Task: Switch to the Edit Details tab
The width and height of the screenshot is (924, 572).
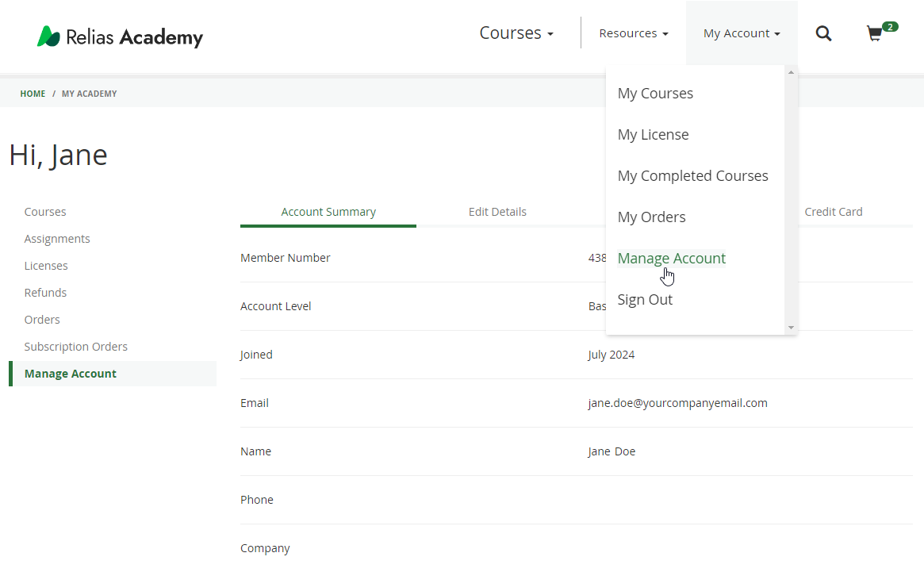Action: point(497,212)
